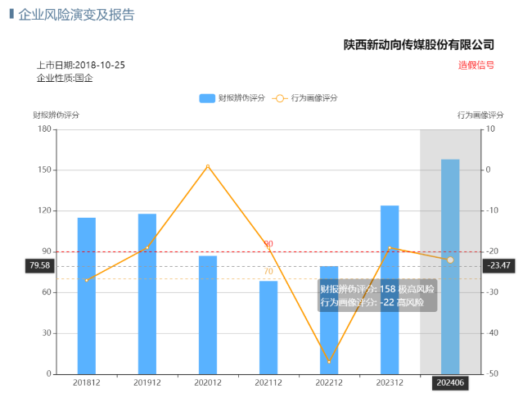Viewport: 532px width, 411px height.
Task: Click the 202112 x-axis label
Action: (x=268, y=383)
